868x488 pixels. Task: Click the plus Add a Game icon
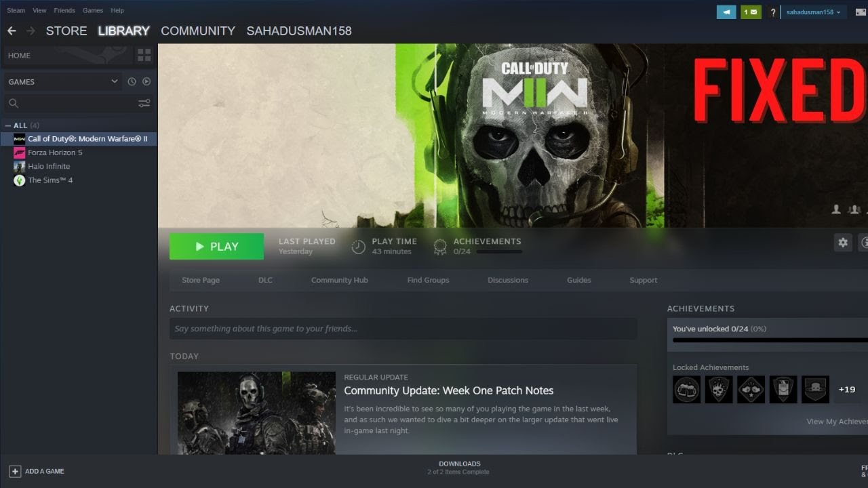pos(15,471)
